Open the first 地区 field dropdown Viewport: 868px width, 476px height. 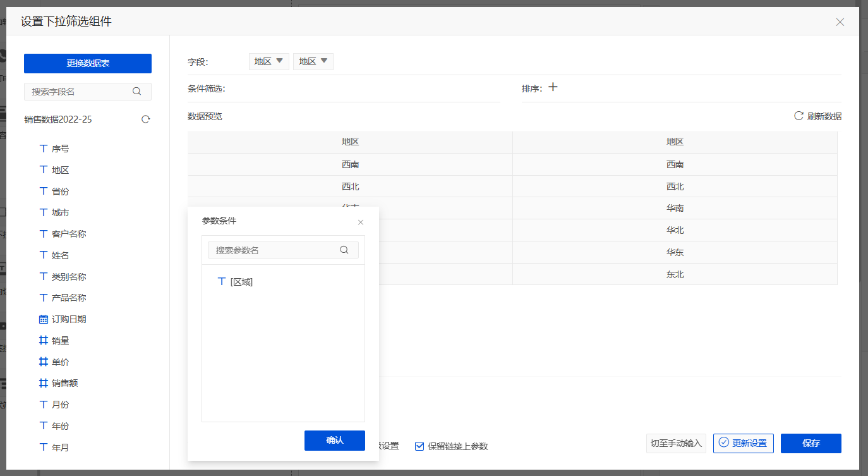point(268,61)
